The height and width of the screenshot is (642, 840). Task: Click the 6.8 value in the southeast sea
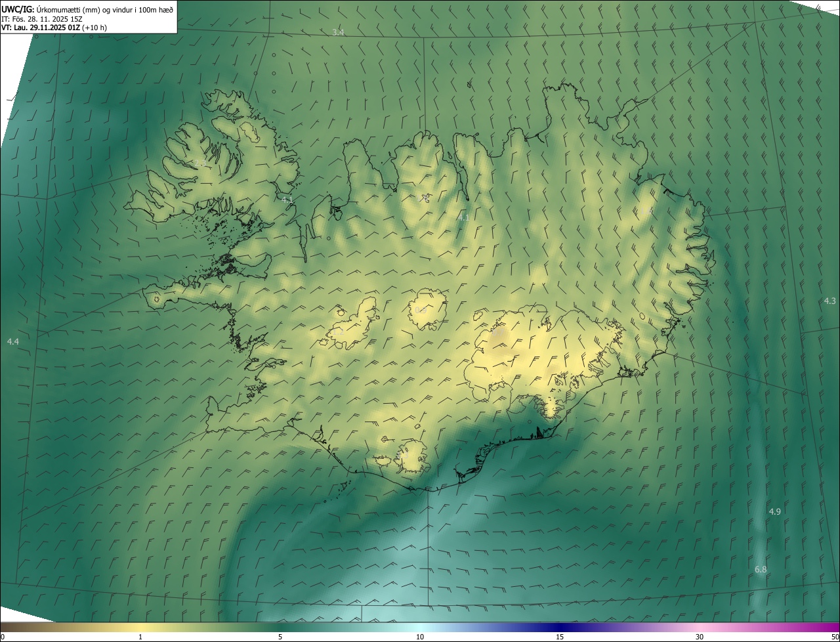tap(761, 569)
